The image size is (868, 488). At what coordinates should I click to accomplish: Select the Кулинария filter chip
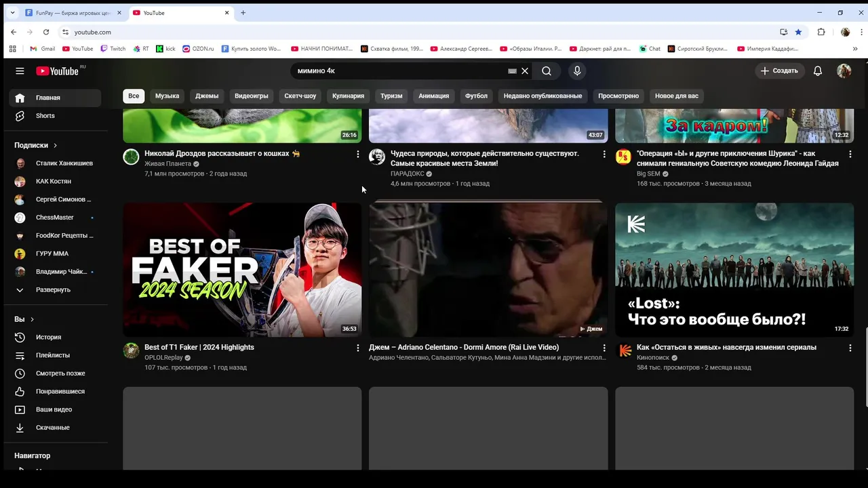pos(348,96)
